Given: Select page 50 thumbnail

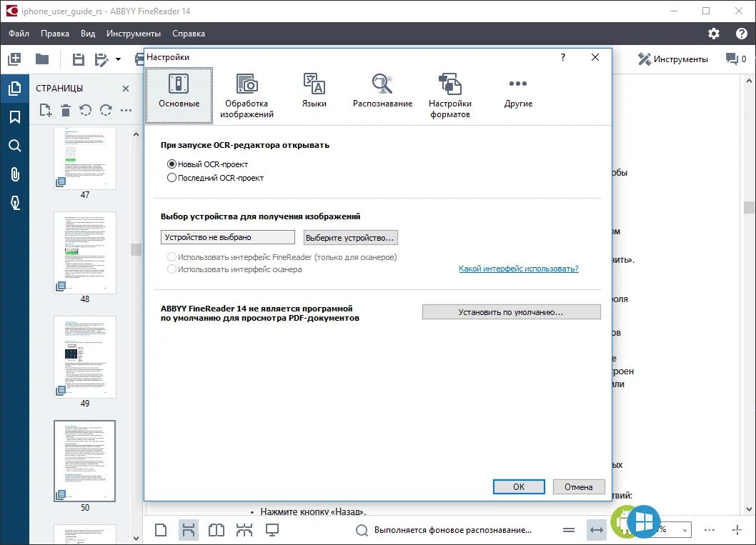Looking at the screenshot, I should tap(85, 461).
